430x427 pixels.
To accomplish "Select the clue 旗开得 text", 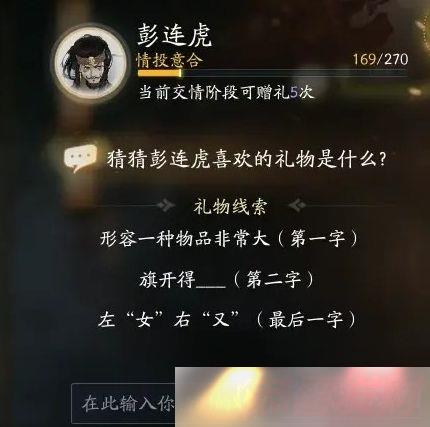I will (168, 279).
